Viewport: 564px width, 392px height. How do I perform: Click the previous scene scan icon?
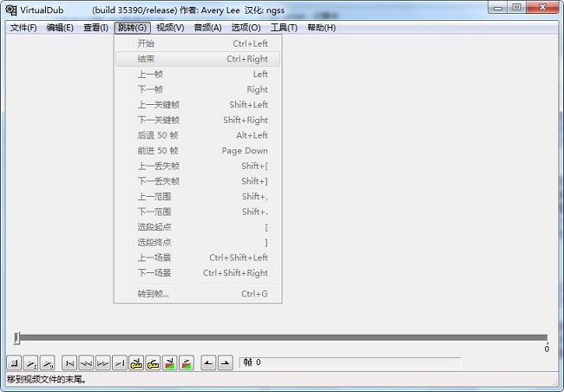[x=169, y=363]
